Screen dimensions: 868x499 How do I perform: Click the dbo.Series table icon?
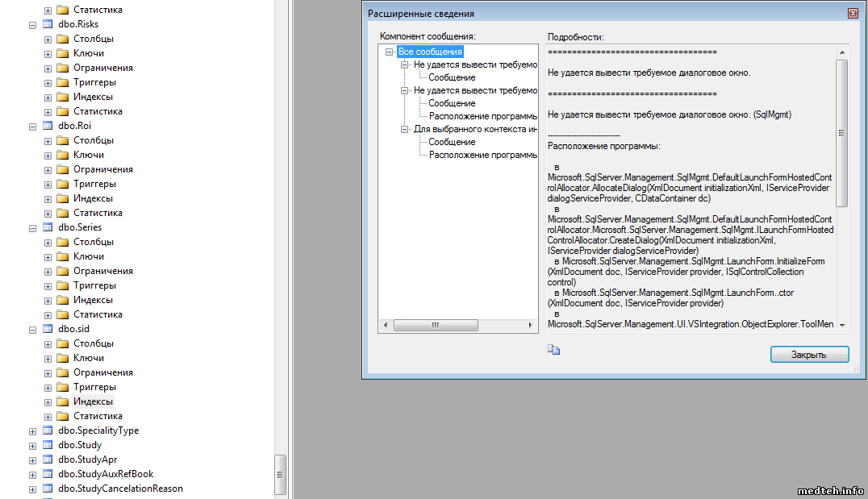pos(48,227)
